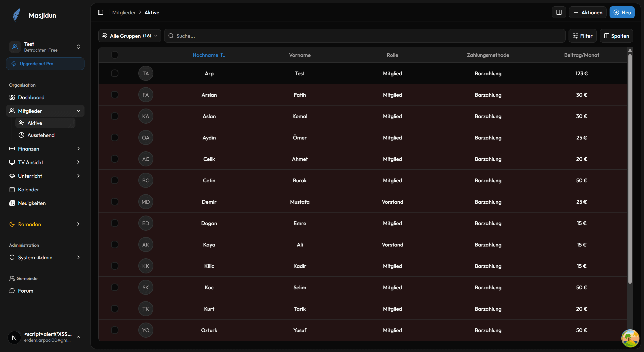Open the Forum chat section

point(25,291)
